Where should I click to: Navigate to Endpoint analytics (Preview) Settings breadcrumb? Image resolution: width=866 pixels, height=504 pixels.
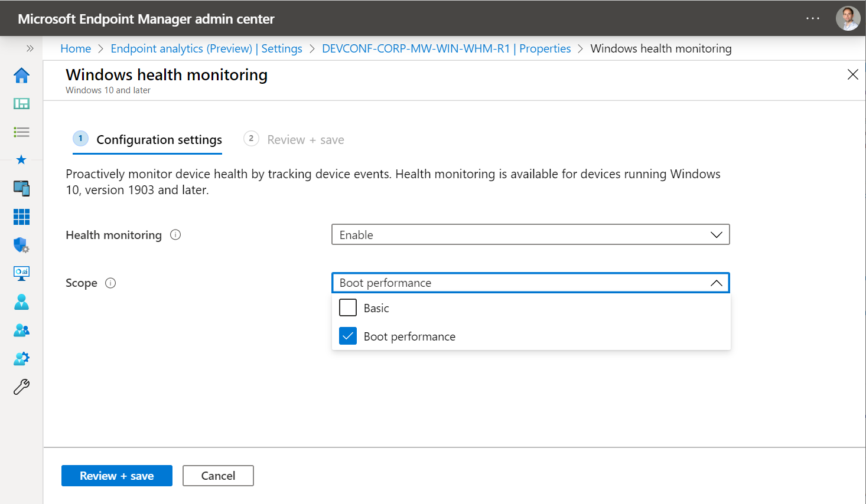[x=206, y=48]
